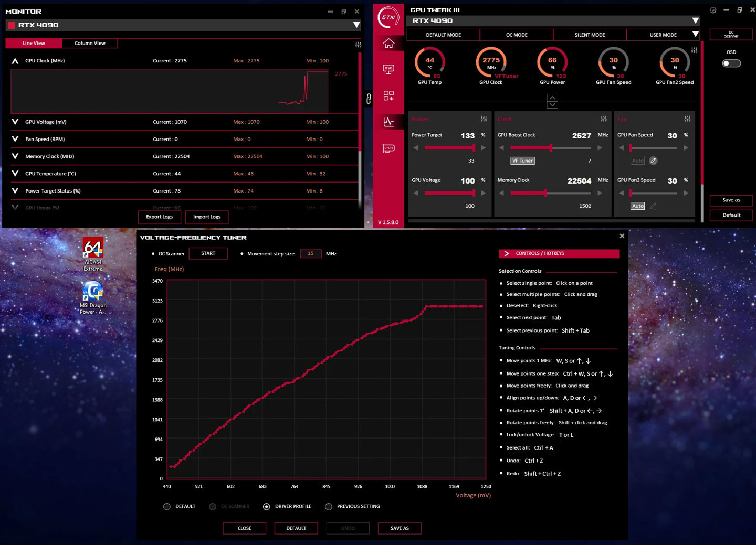Open AIDA64 Extreme desktop shortcut

[93, 254]
